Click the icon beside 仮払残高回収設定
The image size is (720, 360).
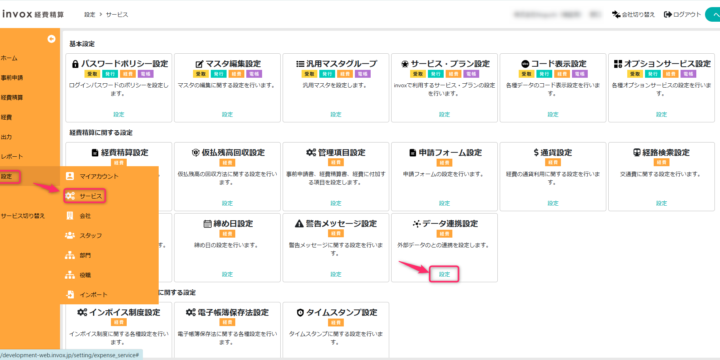click(x=195, y=153)
